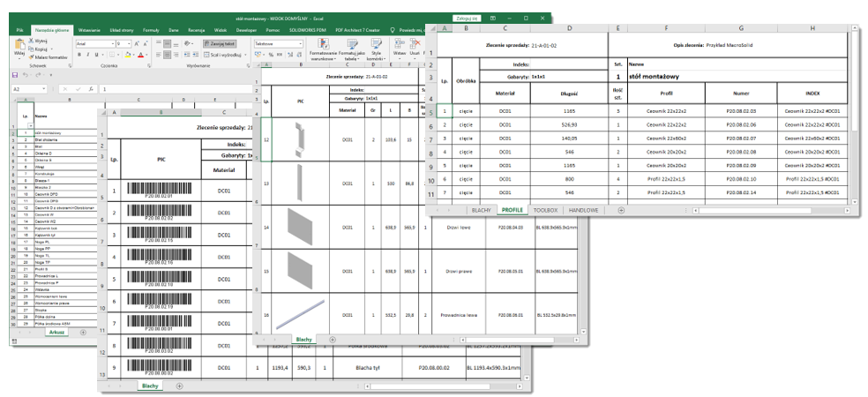Open the Tekstowe number format dropdown

tap(301, 44)
